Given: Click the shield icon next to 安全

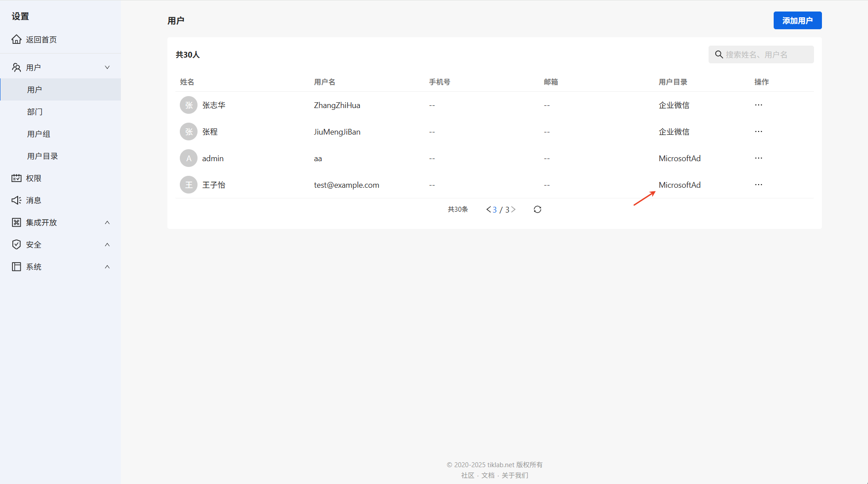Looking at the screenshot, I should click(x=16, y=244).
